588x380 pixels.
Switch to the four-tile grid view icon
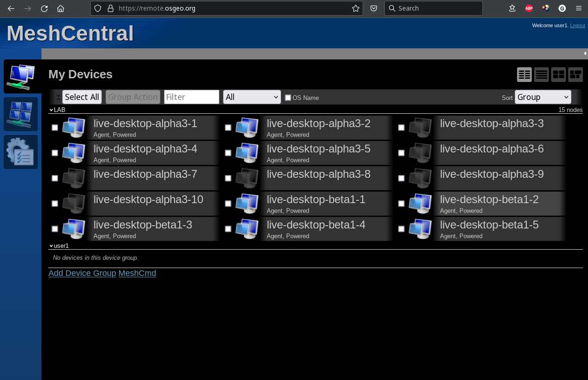pos(559,75)
